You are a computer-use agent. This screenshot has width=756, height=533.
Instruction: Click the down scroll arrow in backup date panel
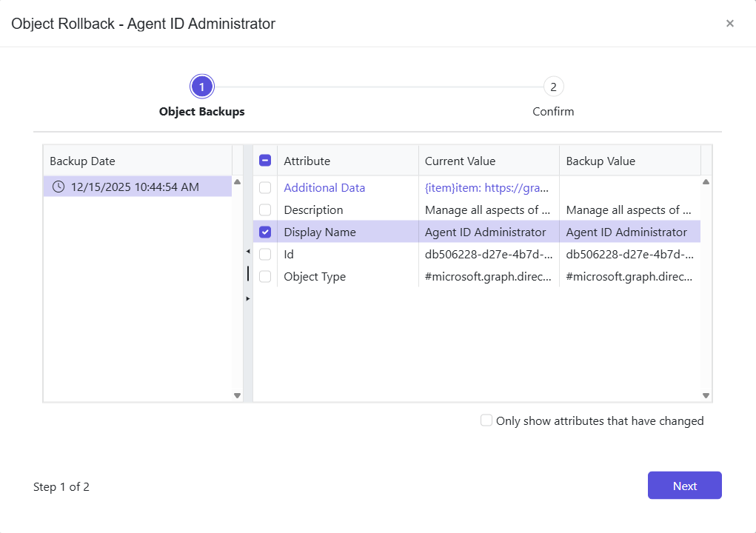[x=238, y=395]
